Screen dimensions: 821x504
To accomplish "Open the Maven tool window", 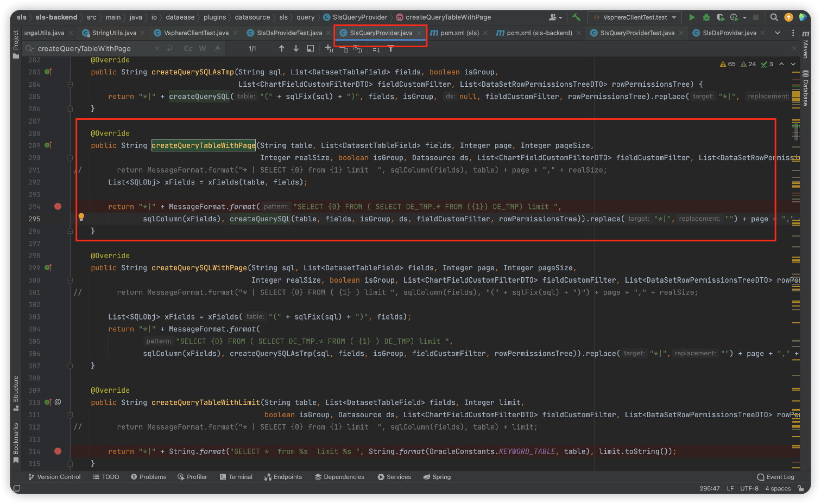I will (x=806, y=44).
